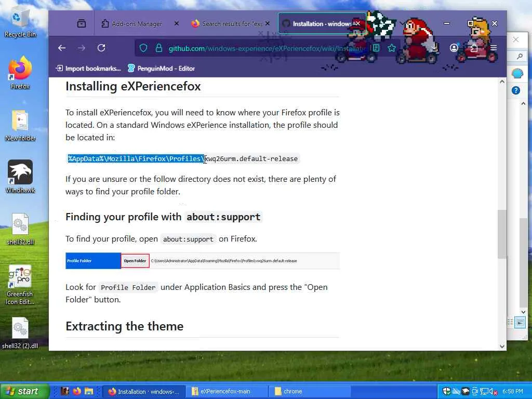Select the shell32.dll desktop file
The height and width of the screenshot is (399, 532).
pyautogui.click(x=20, y=229)
